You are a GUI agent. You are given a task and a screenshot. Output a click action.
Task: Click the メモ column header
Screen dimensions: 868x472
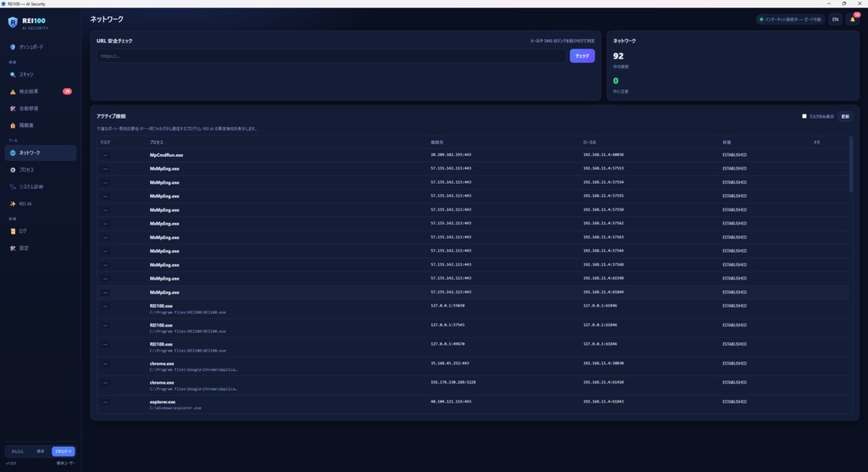pyautogui.click(x=816, y=142)
